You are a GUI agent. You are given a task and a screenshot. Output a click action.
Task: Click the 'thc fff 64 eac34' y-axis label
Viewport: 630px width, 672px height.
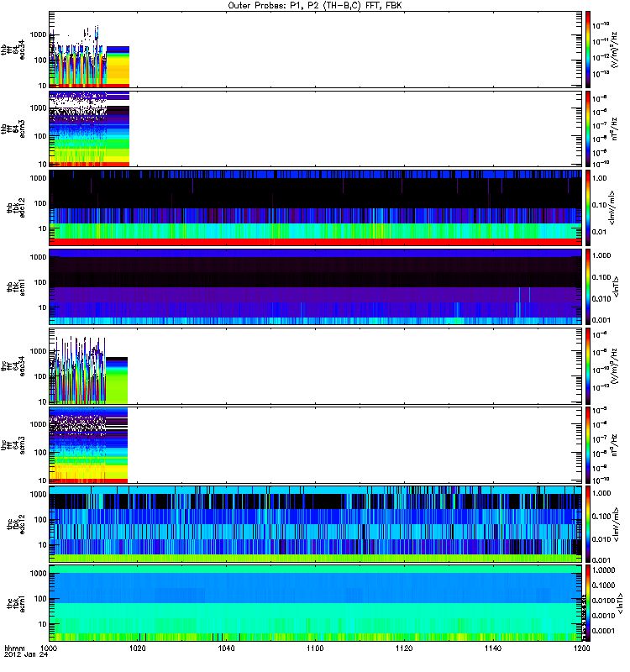tap(13, 366)
